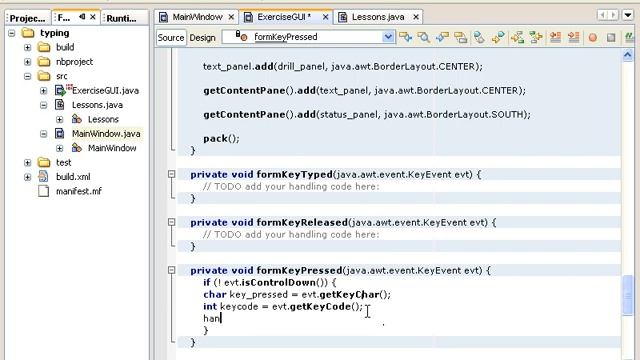
Task: Click the nbproject folder icon
Action: 44,62
